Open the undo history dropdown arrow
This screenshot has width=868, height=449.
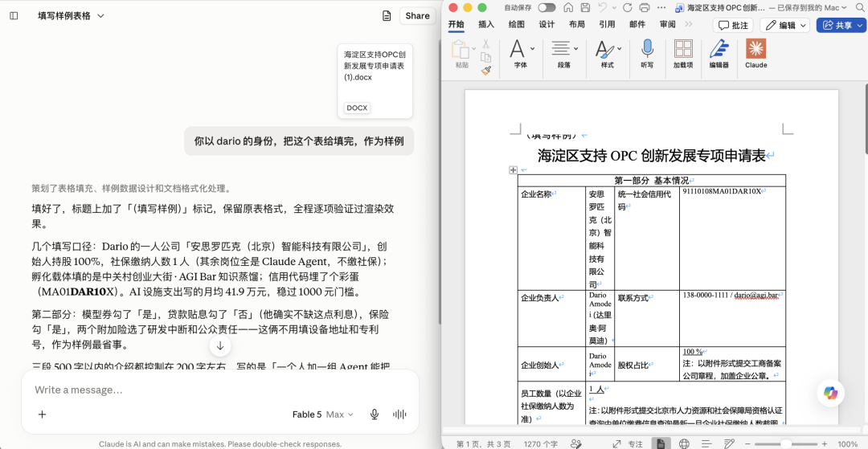(613, 8)
